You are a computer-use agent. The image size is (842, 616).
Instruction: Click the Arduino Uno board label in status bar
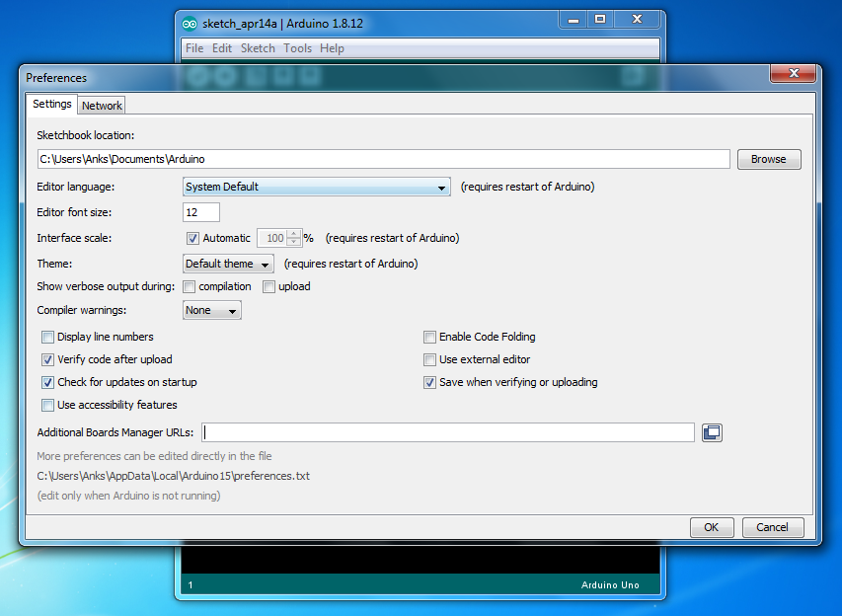click(610, 585)
